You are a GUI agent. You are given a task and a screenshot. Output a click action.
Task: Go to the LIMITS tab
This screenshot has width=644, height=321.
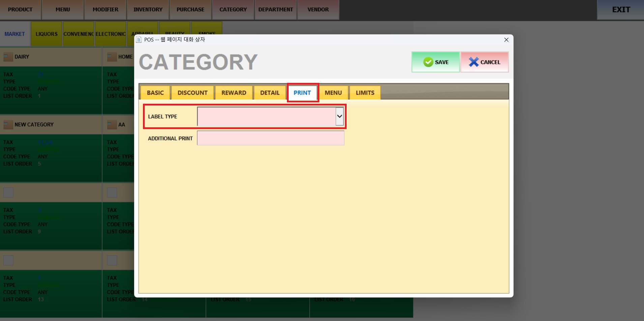365,93
